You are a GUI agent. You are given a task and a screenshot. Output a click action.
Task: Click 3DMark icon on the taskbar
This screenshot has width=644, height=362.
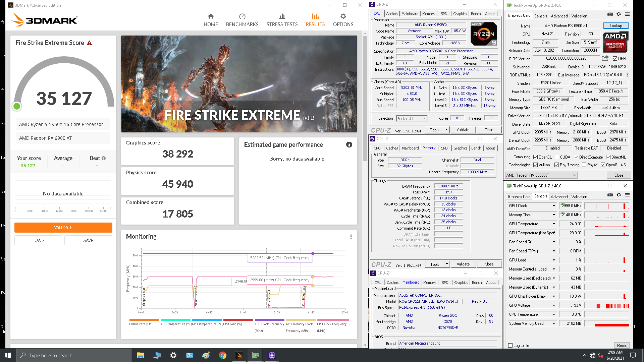point(239,355)
